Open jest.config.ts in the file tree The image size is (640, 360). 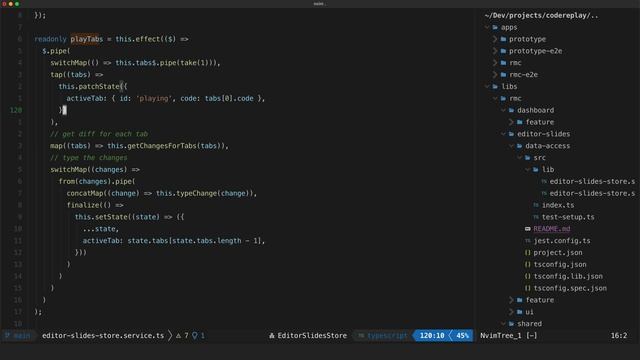tap(562, 240)
